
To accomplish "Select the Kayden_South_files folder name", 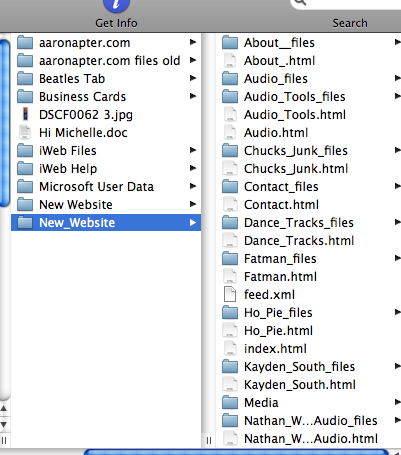I will tap(299, 367).
